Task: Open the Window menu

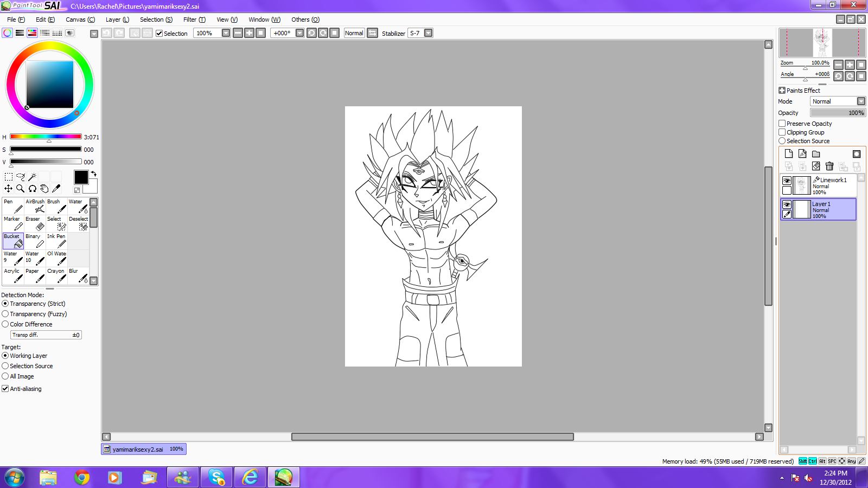Action: (264, 20)
